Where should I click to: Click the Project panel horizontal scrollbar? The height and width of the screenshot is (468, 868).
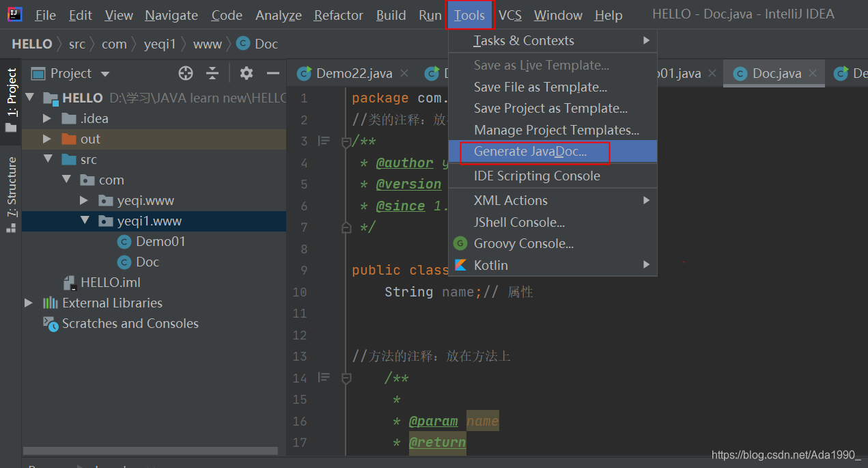pyautogui.click(x=150, y=451)
